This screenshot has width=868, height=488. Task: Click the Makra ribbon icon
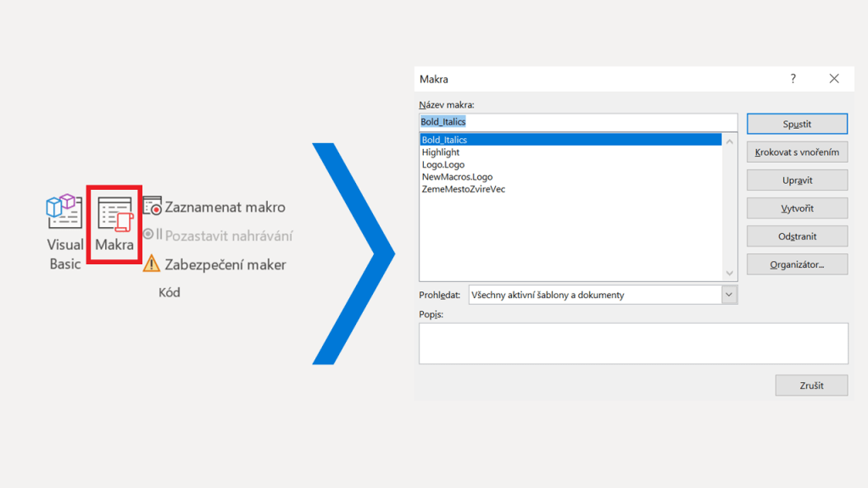tap(114, 215)
